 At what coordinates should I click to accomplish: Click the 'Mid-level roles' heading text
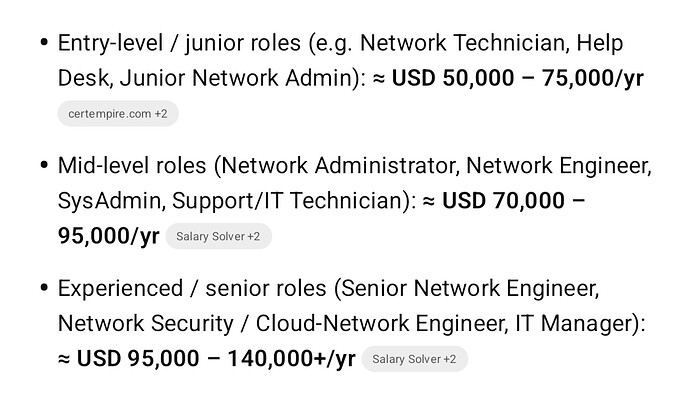click(x=133, y=166)
